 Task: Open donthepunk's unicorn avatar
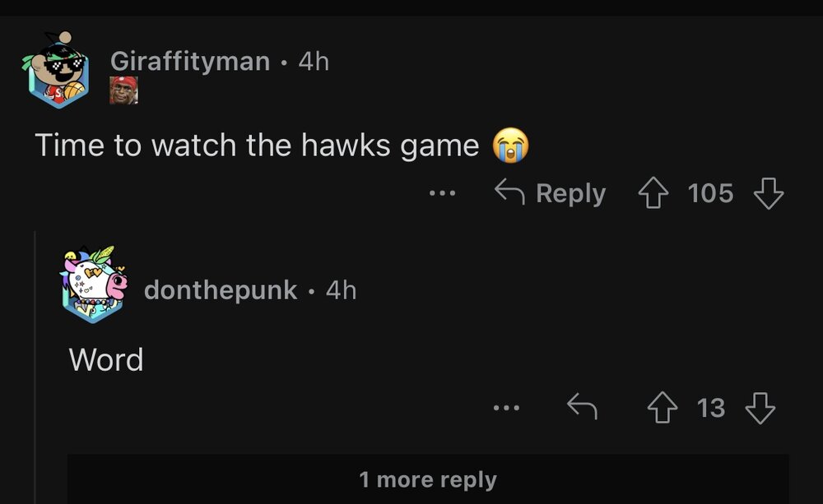point(95,284)
